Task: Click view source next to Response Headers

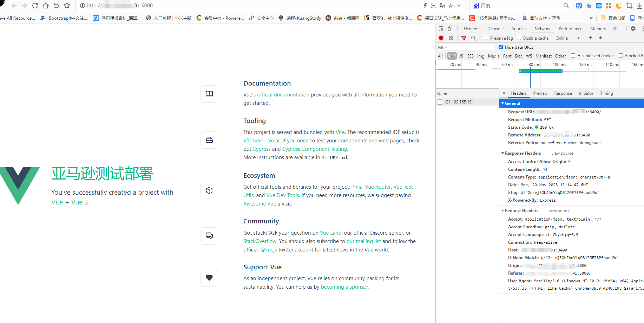Action: point(562,153)
